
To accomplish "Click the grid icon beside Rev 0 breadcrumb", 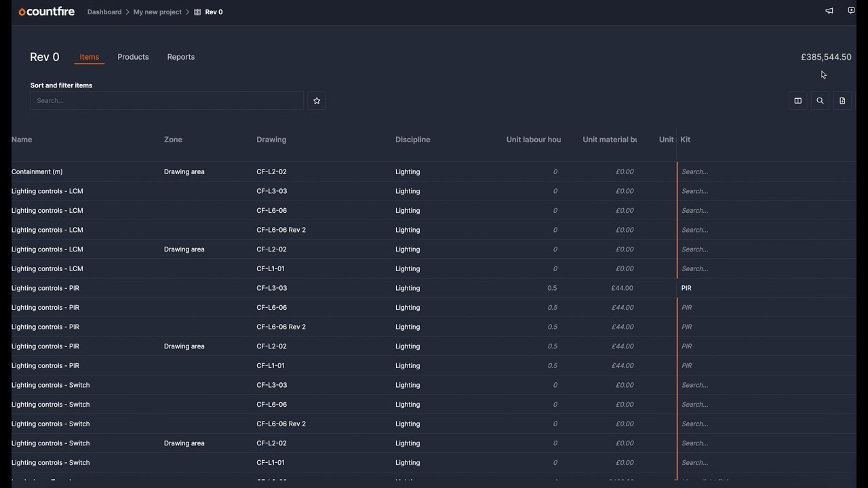I will point(197,12).
